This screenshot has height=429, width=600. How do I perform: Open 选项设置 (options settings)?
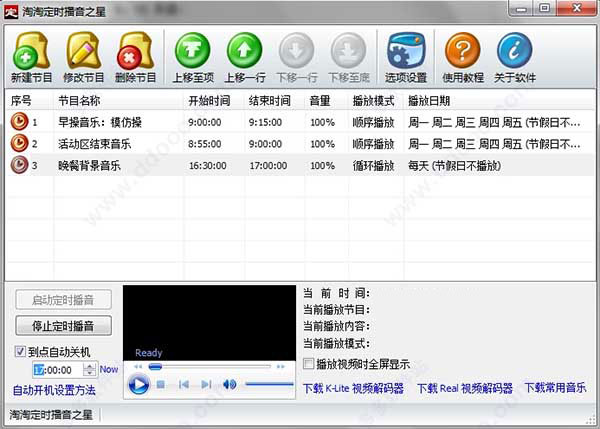tap(402, 51)
